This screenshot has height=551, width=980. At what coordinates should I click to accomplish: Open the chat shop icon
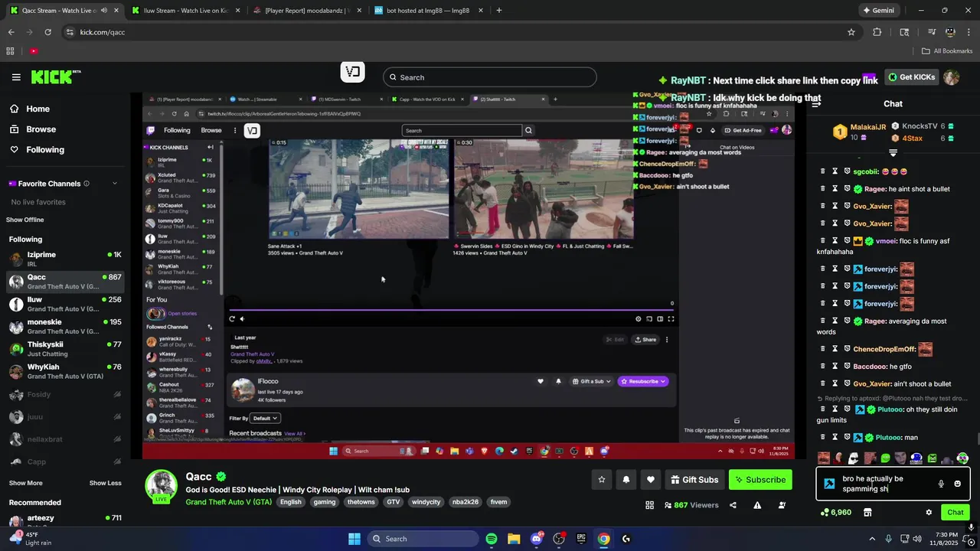tap(867, 512)
